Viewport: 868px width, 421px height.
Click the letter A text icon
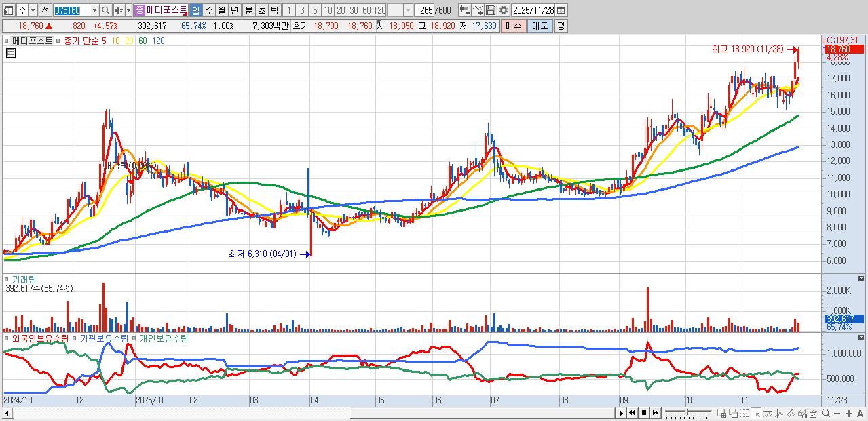click(860, 414)
